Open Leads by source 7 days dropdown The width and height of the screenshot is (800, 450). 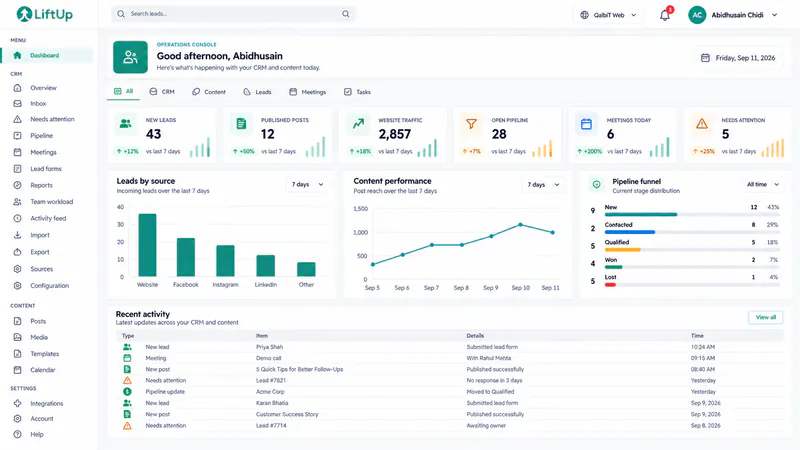coord(308,185)
